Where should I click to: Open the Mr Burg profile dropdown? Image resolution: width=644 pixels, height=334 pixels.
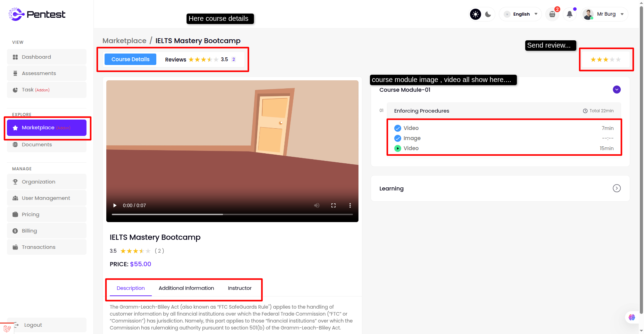[x=605, y=14]
